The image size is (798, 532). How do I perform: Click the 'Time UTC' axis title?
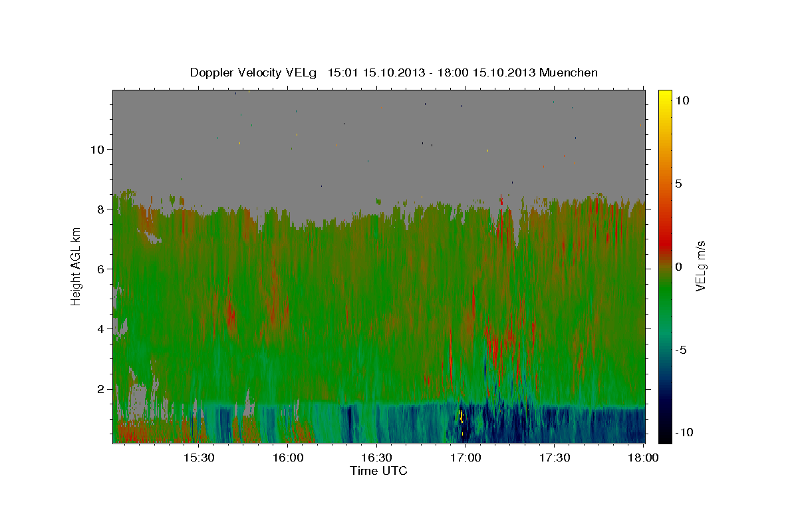[x=378, y=471]
